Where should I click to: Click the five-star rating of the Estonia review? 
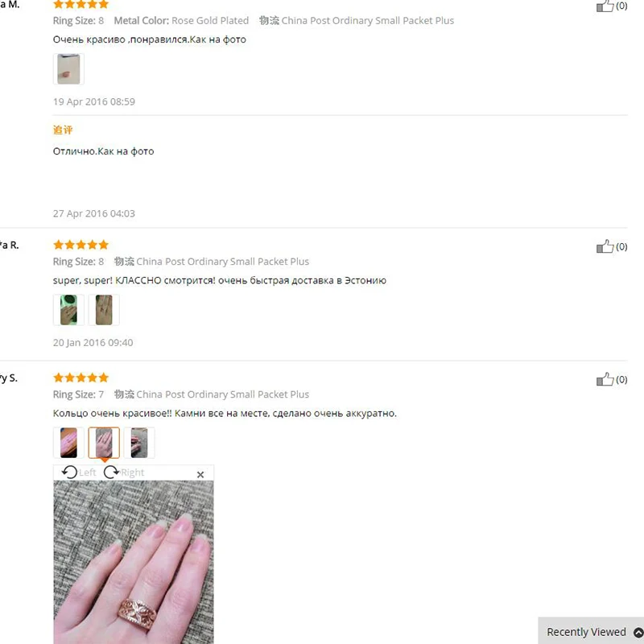pos(81,245)
